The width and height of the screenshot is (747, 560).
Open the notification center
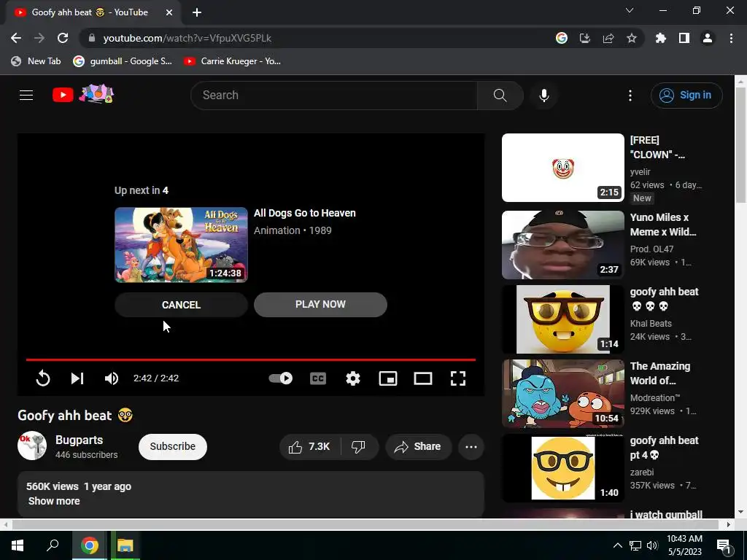pyautogui.click(x=724, y=545)
